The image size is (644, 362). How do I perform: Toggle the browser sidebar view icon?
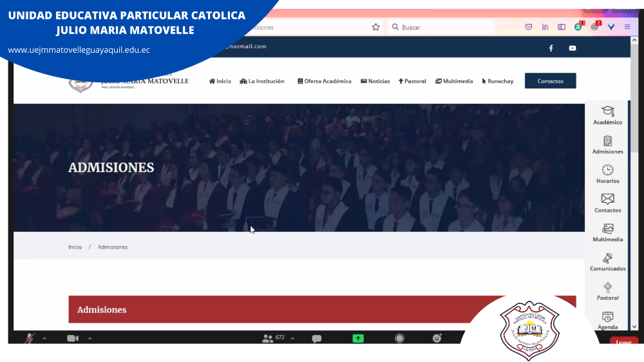point(562,27)
